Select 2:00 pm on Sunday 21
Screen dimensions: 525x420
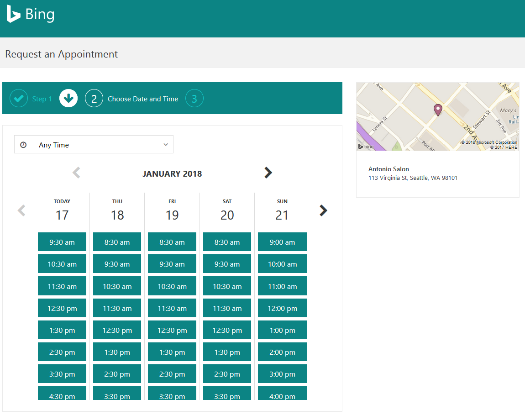pyautogui.click(x=282, y=352)
